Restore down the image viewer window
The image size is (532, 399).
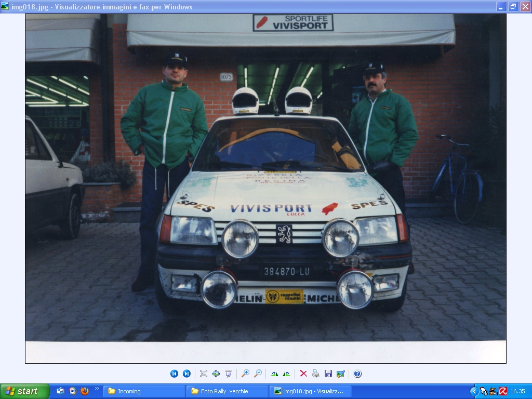tap(513, 7)
